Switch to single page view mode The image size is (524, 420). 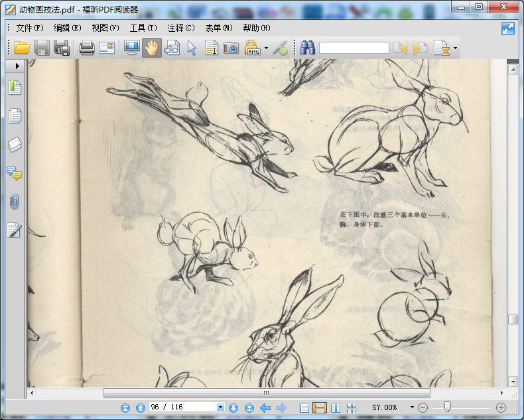coord(304,407)
